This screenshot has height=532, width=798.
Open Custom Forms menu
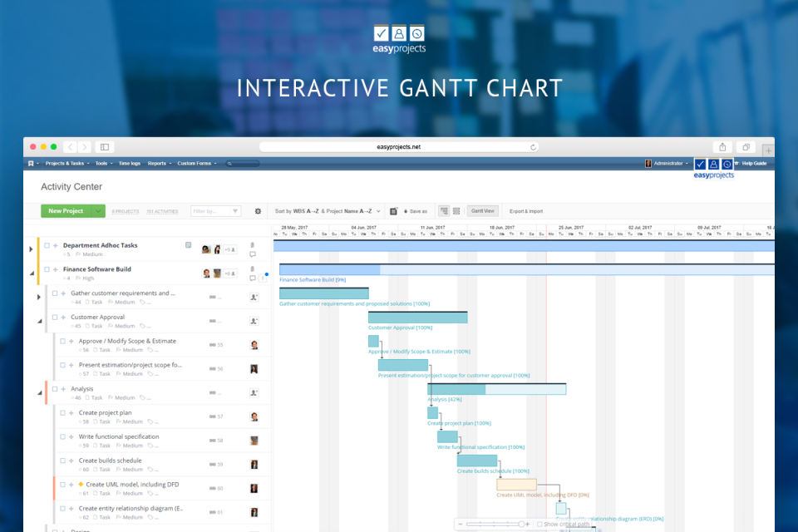pos(196,164)
